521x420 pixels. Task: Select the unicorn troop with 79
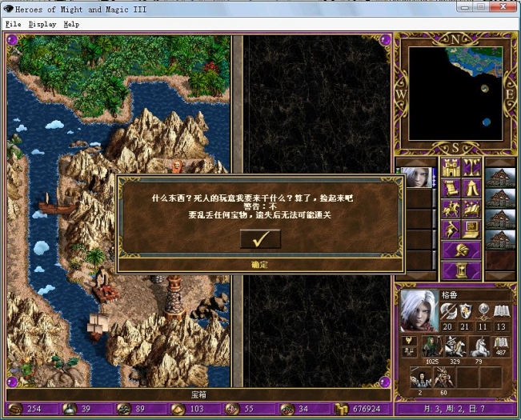click(x=479, y=346)
